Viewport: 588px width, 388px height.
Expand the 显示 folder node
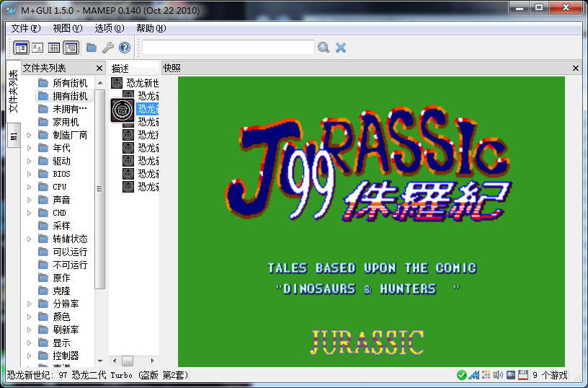coord(30,343)
